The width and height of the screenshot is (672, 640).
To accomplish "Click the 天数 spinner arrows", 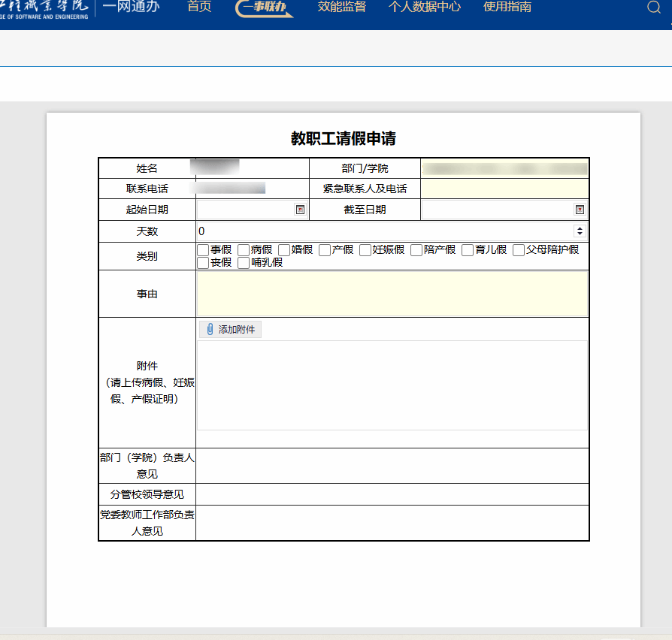I will (x=580, y=231).
